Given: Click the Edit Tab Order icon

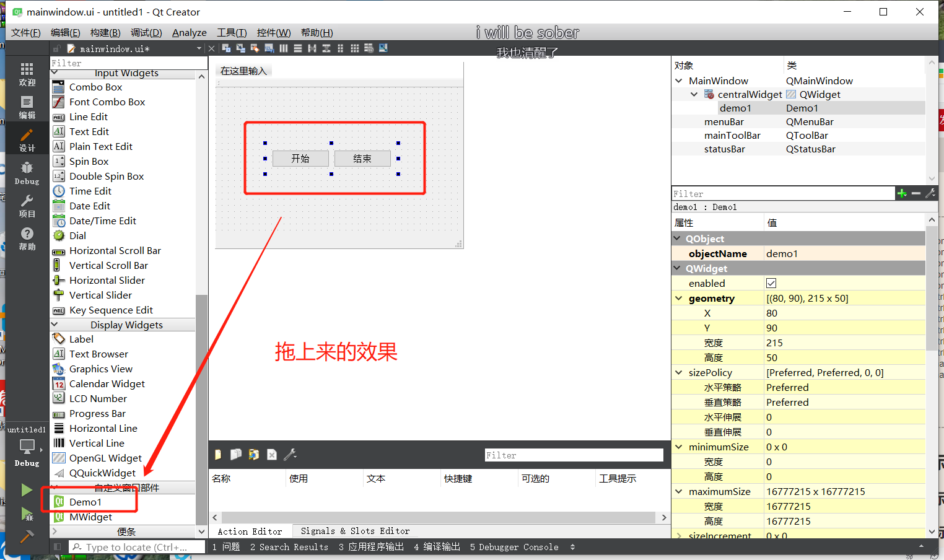Looking at the screenshot, I should click(270, 48).
